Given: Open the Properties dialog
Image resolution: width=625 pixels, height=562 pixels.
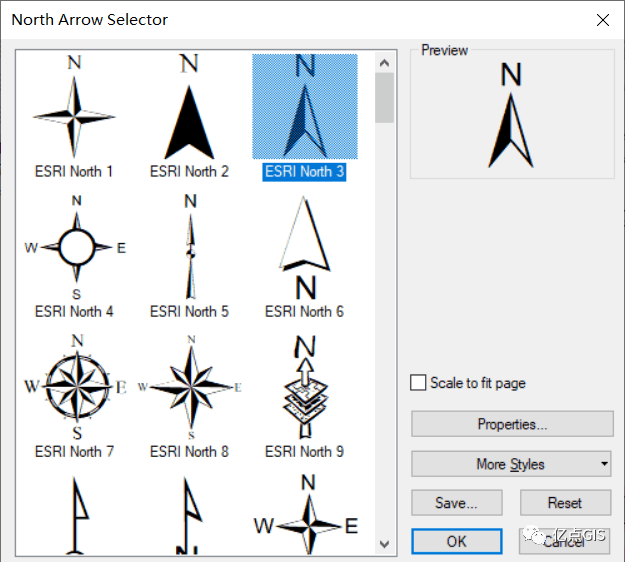Looking at the screenshot, I should click(x=512, y=424).
